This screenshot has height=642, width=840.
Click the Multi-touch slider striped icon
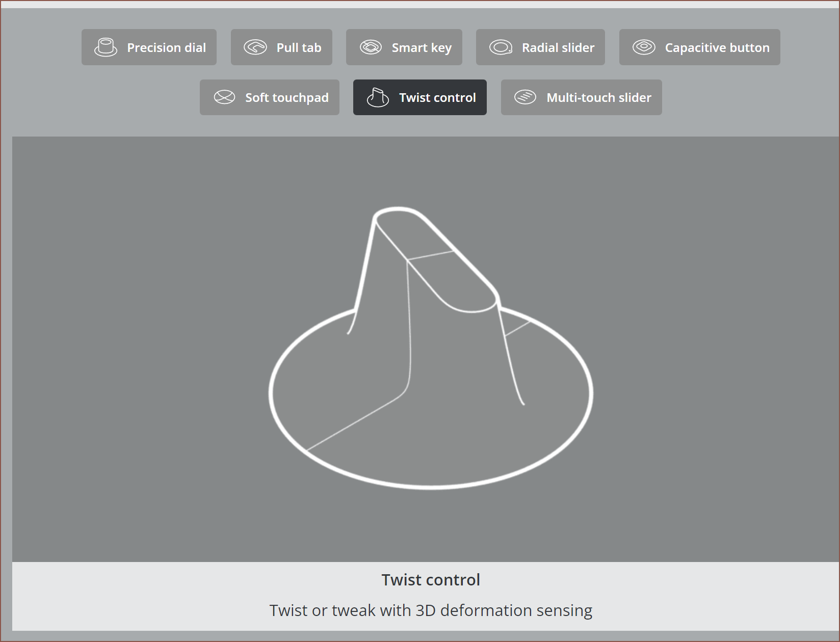pos(525,97)
